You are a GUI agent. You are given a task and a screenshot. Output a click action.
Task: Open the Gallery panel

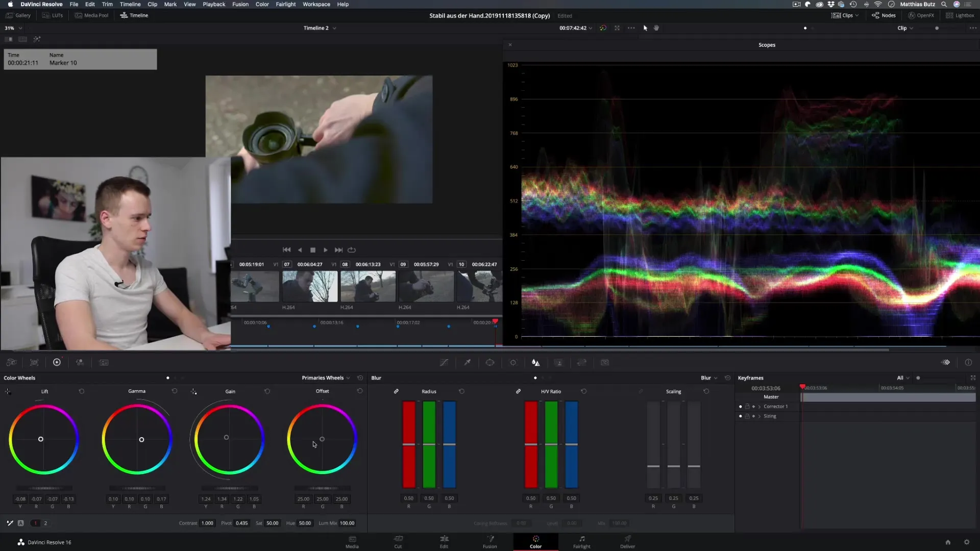pyautogui.click(x=18, y=15)
